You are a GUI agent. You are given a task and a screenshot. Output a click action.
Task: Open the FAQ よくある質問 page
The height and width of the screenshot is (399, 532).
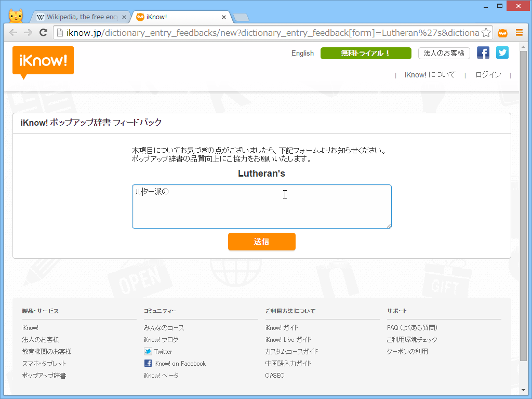tap(413, 327)
